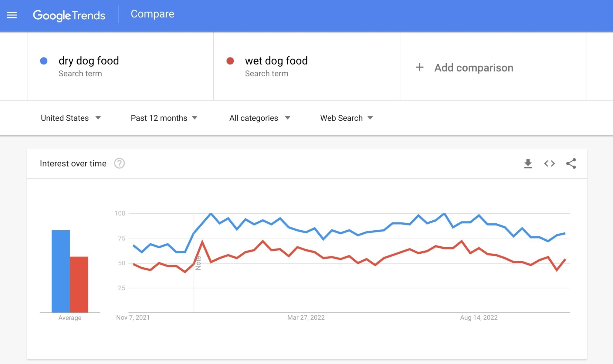Image resolution: width=613 pixels, height=364 pixels.
Task: Expand the United States location dropdown
Action: pyautogui.click(x=70, y=117)
